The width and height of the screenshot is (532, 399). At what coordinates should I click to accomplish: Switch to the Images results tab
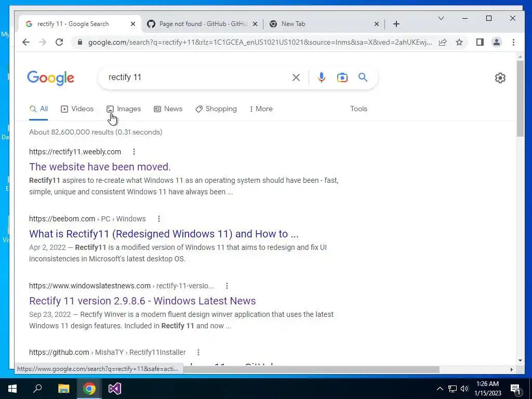click(124, 109)
